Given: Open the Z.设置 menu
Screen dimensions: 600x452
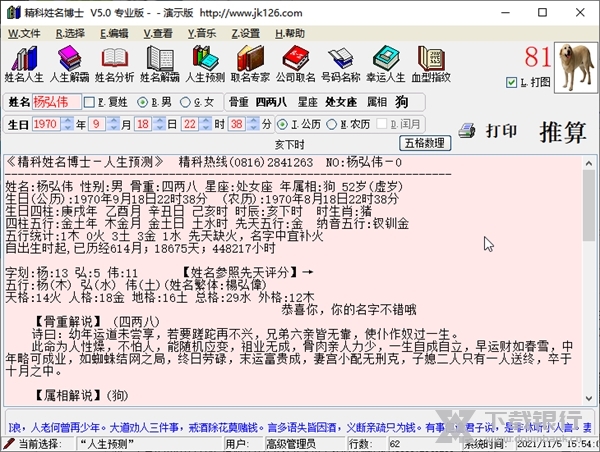Looking at the screenshot, I should (245, 34).
